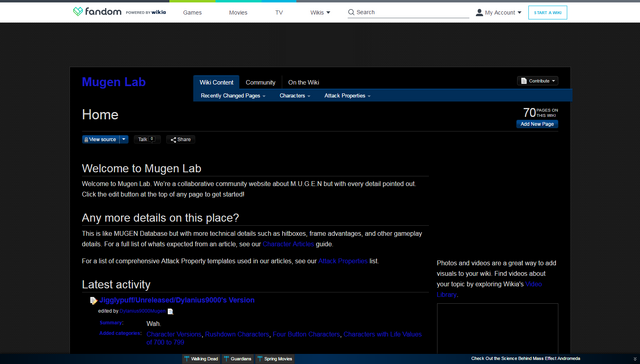Click the Walking Dead bottom bar icon
The height and width of the screenshot is (364, 640).
click(187, 359)
